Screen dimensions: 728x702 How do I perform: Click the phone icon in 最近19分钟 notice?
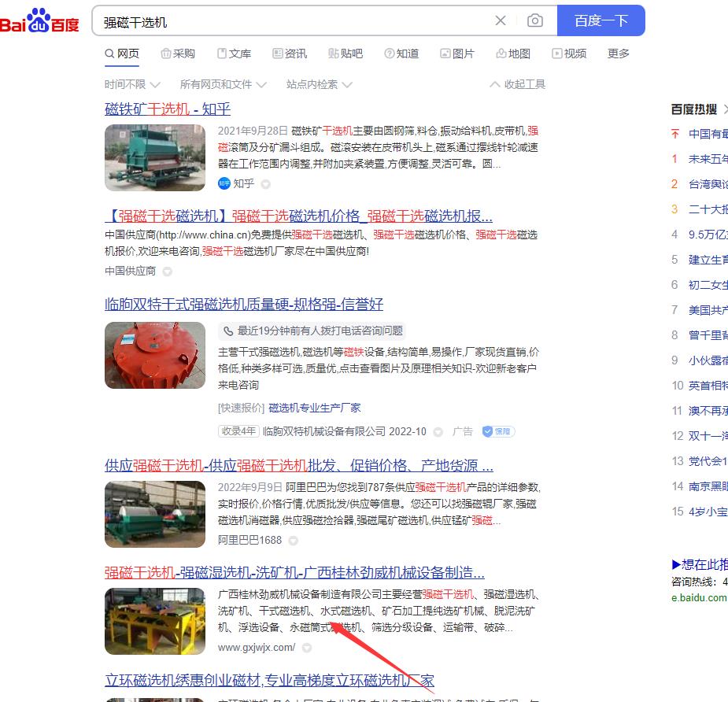(228, 331)
